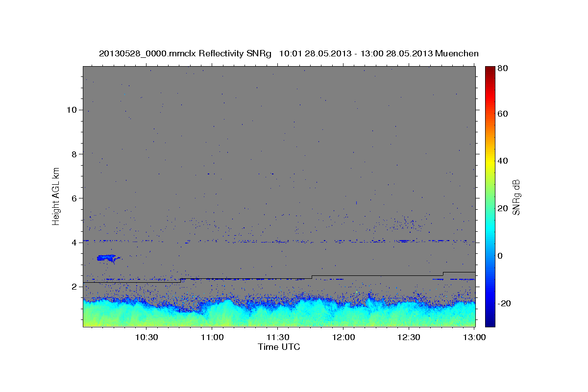Viewport: 588px width, 392px height.
Task: Click the colorbar value 0
Action: (500, 256)
